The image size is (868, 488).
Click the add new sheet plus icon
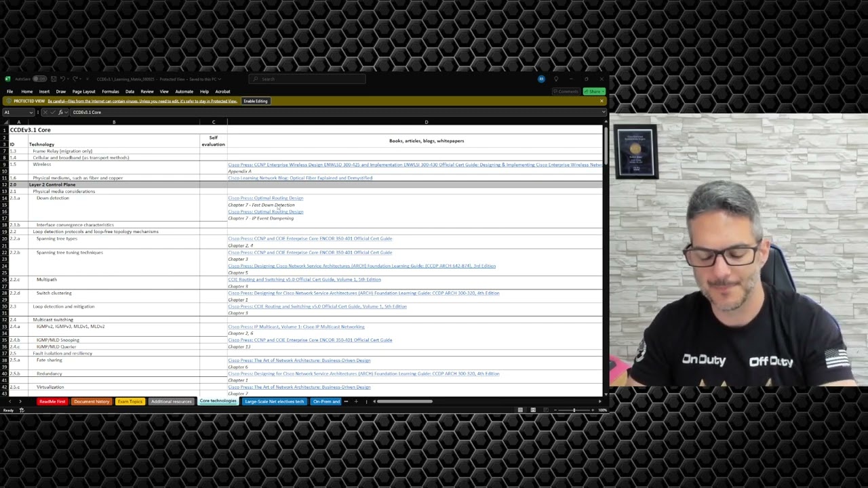pos(356,401)
